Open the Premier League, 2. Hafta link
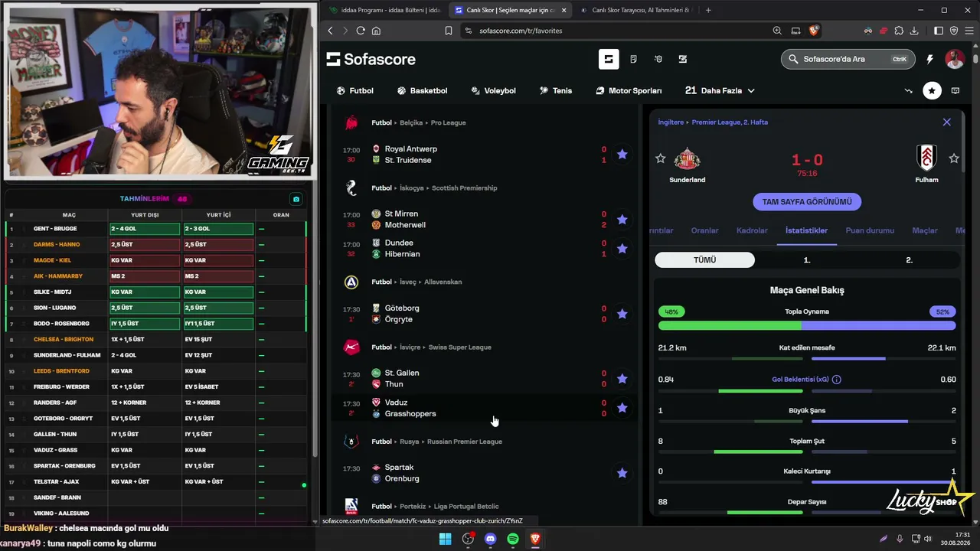980x551 pixels. (730, 122)
